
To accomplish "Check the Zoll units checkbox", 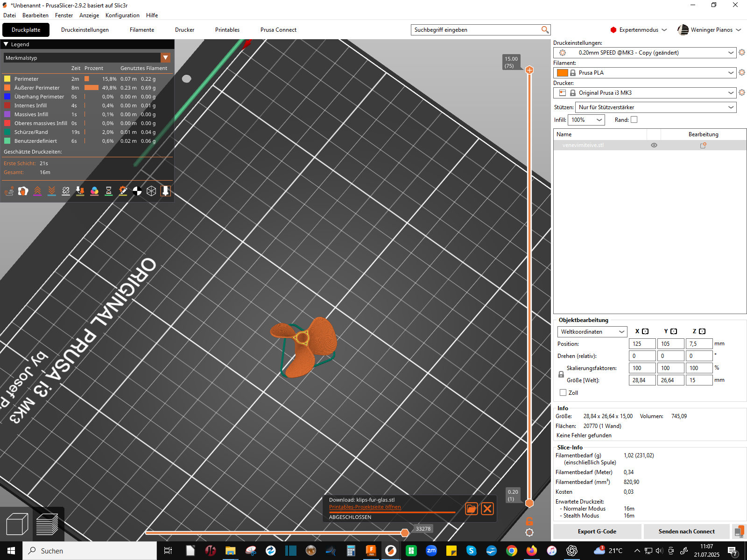I will (563, 392).
